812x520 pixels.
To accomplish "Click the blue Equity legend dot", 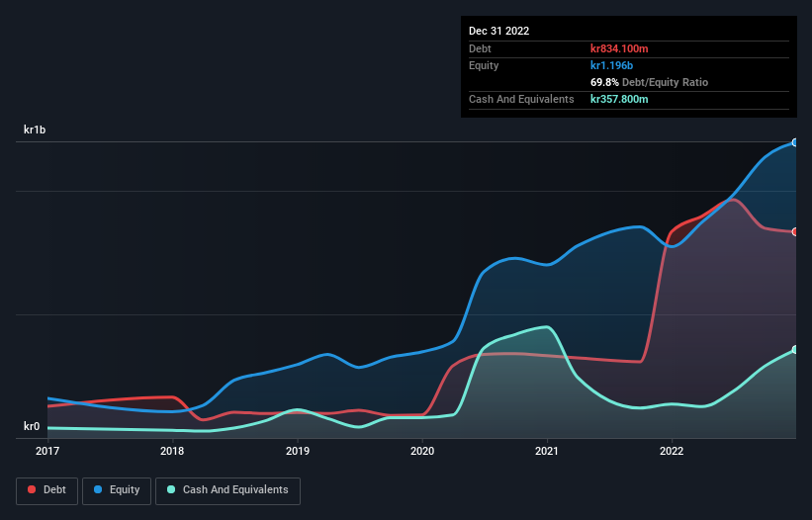I will point(98,489).
